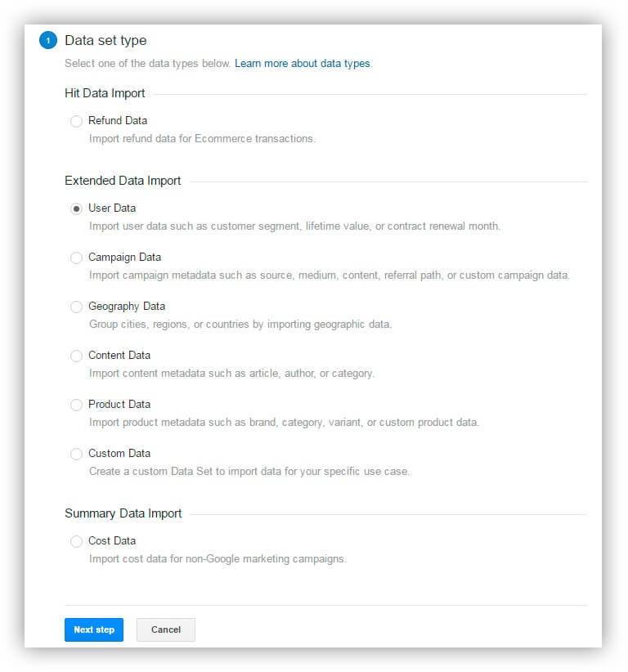Viewport: 628px width, 672px height.
Task: Click the Data set type heading
Action: click(x=105, y=40)
